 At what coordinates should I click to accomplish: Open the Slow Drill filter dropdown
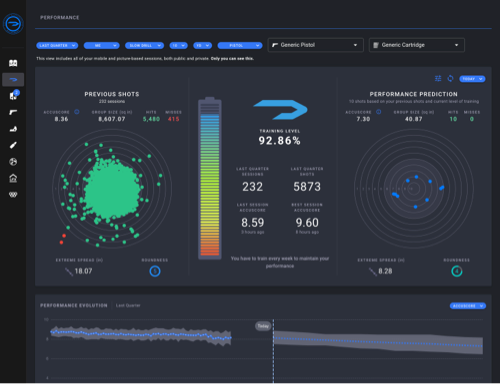[x=144, y=45]
